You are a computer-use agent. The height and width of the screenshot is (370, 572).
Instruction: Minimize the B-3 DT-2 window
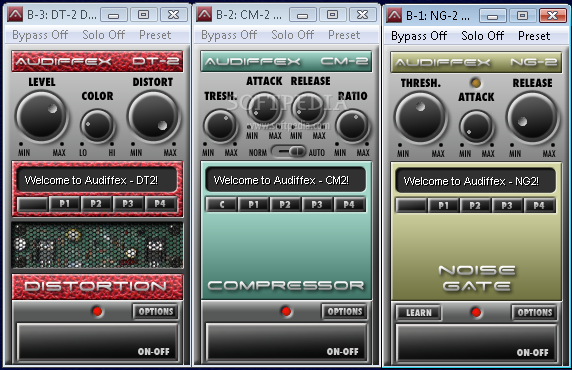(x=113, y=15)
